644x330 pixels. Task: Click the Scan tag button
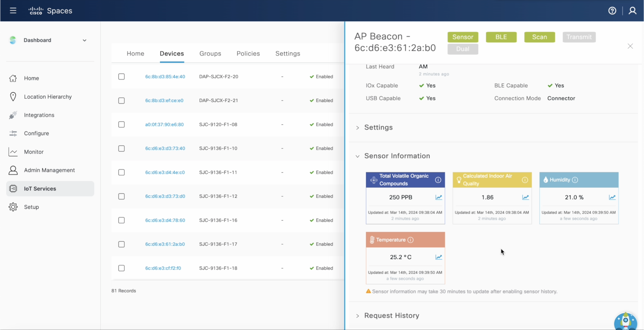pos(539,37)
